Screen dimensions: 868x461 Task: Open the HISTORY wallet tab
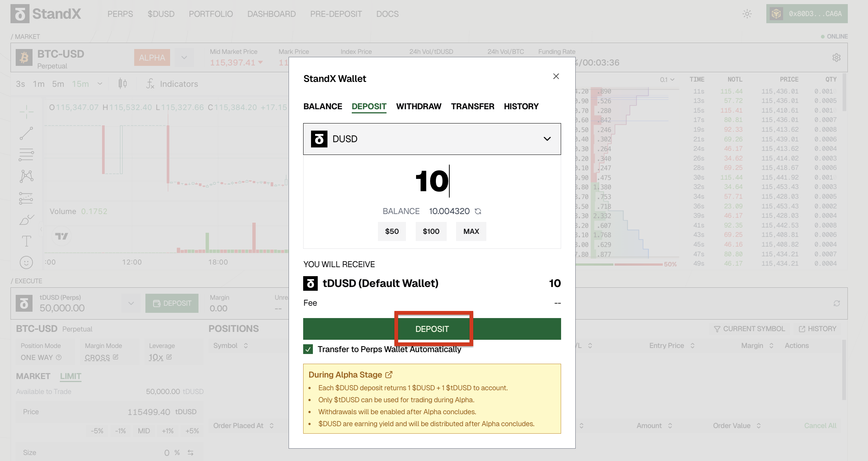pyautogui.click(x=521, y=107)
